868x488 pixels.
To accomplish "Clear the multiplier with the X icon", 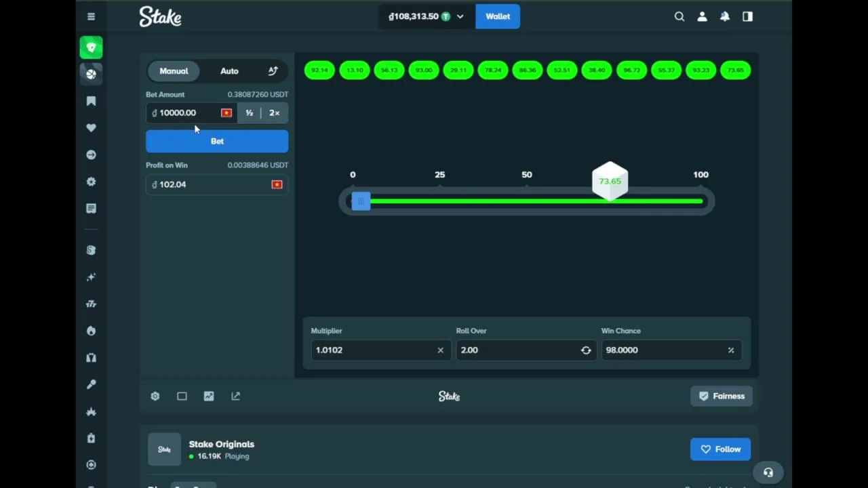I will [440, 350].
